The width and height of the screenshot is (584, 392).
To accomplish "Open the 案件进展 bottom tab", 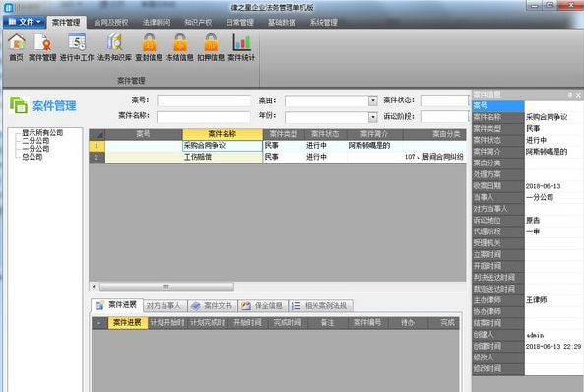I will [x=117, y=305].
